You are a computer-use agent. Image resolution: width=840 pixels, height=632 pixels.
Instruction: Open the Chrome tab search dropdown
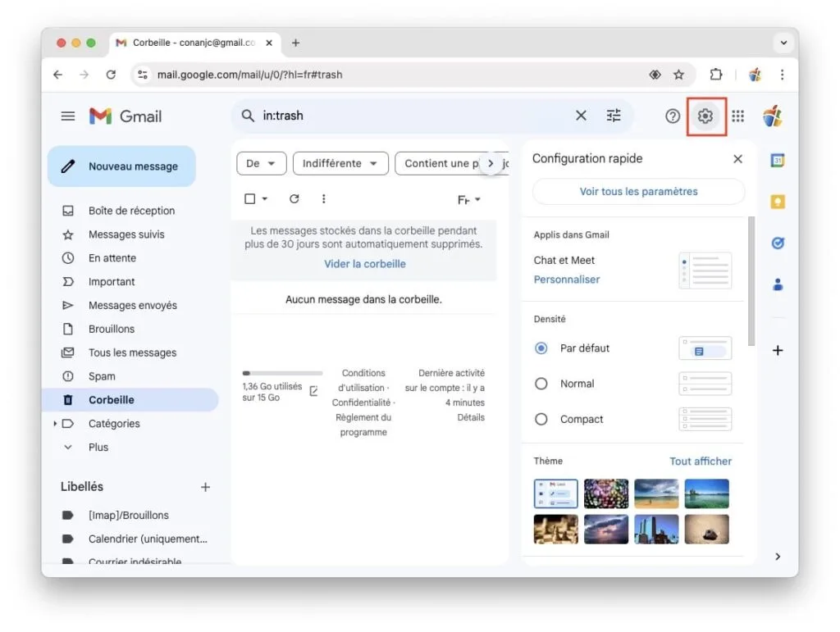click(783, 43)
